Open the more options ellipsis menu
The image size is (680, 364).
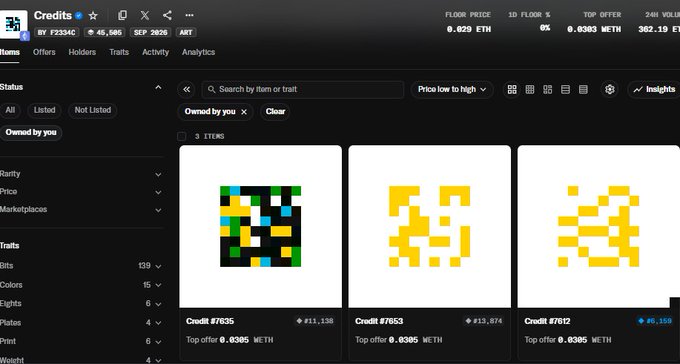189,15
